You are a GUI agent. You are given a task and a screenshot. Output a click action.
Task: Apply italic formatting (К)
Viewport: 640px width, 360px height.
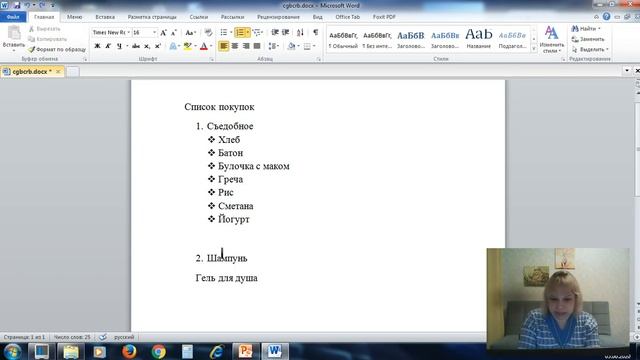[108, 46]
